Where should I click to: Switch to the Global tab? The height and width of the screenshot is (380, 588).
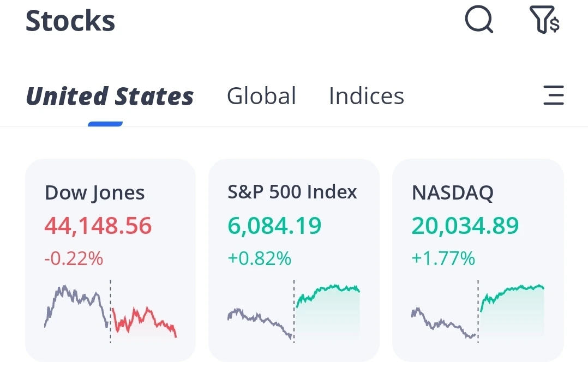click(261, 96)
